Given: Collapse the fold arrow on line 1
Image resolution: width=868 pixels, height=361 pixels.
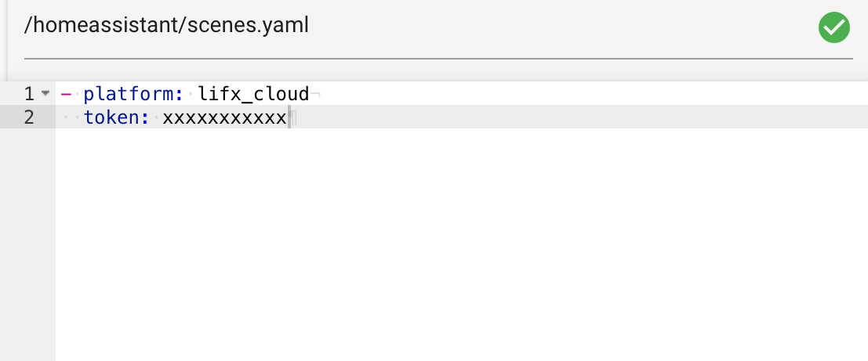Looking at the screenshot, I should click(x=45, y=93).
